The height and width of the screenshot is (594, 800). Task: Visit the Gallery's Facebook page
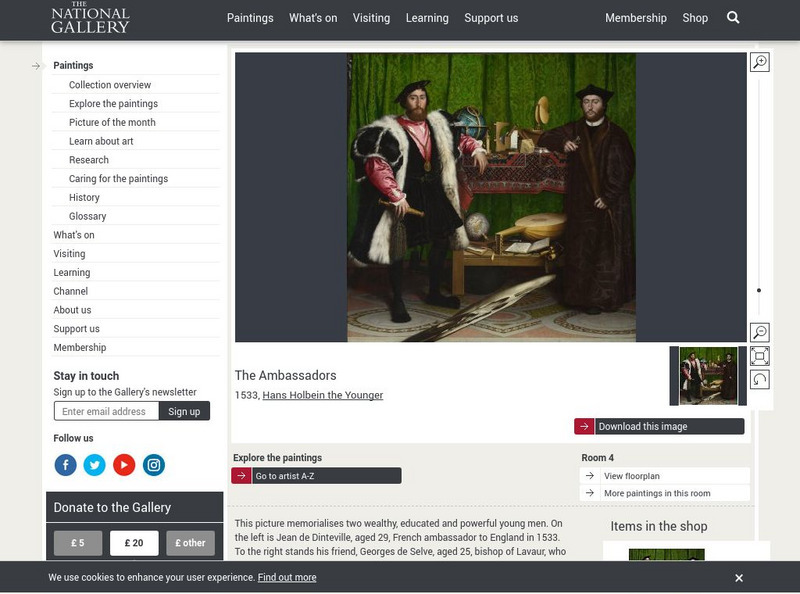click(65, 463)
